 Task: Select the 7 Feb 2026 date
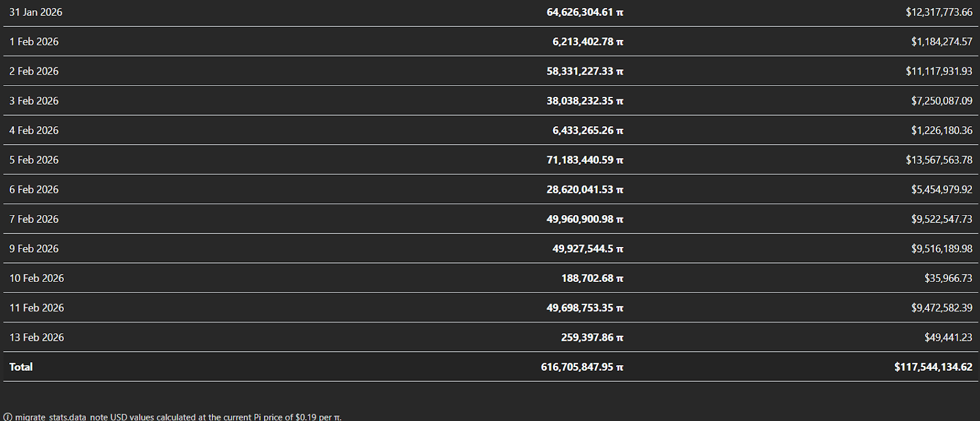coord(34,219)
